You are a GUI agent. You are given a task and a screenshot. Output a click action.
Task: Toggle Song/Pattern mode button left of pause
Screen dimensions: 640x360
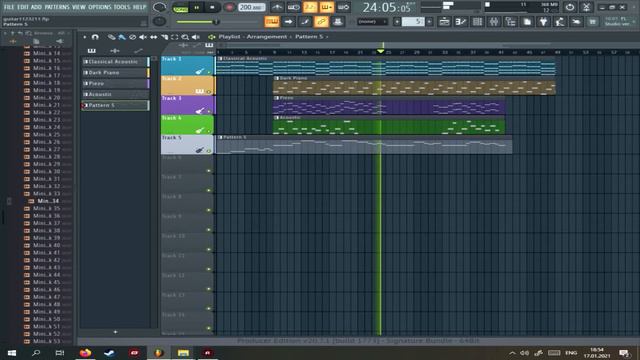point(180,7)
